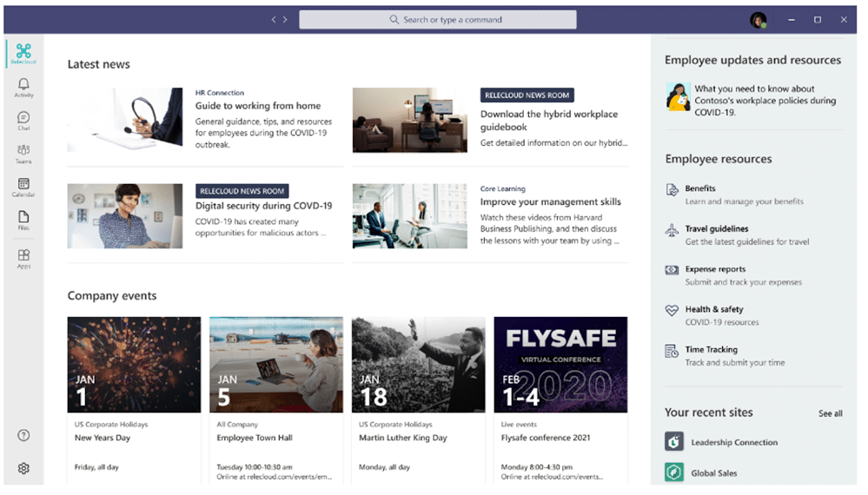Click the Health & safety heart icon

(x=672, y=310)
